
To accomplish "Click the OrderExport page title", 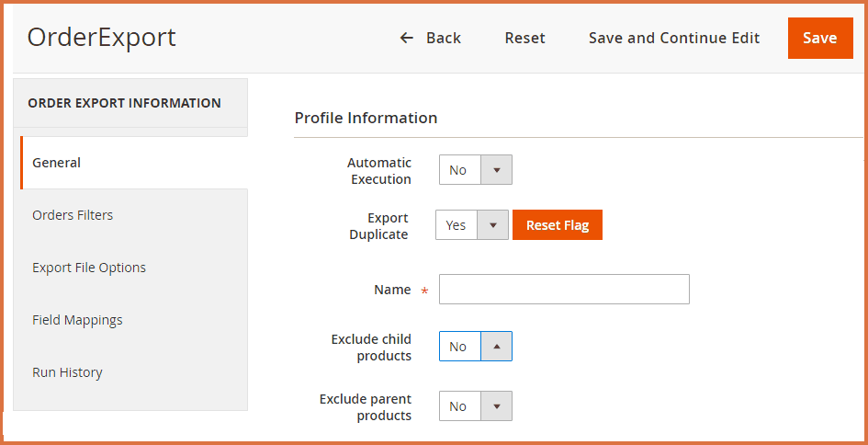I will [x=101, y=38].
